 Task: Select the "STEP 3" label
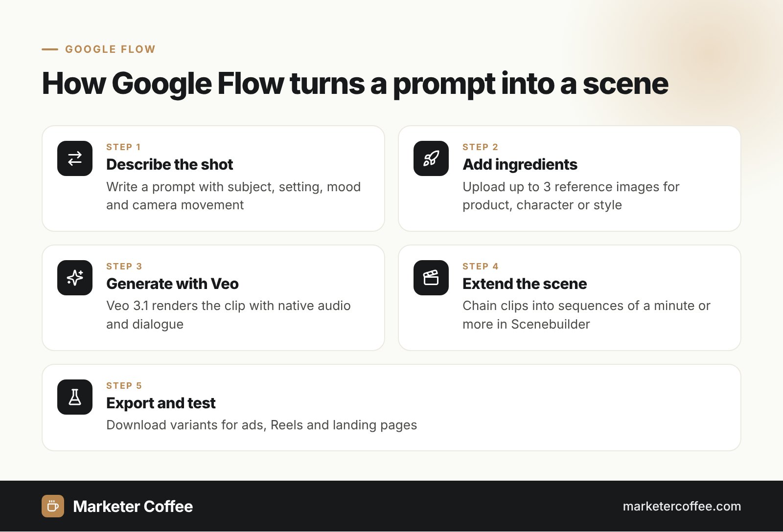[124, 266]
